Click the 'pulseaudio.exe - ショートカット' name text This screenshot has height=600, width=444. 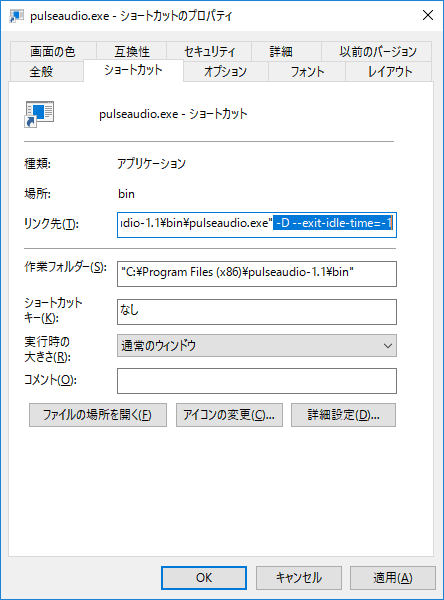pyautogui.click(x=173, y=114)
